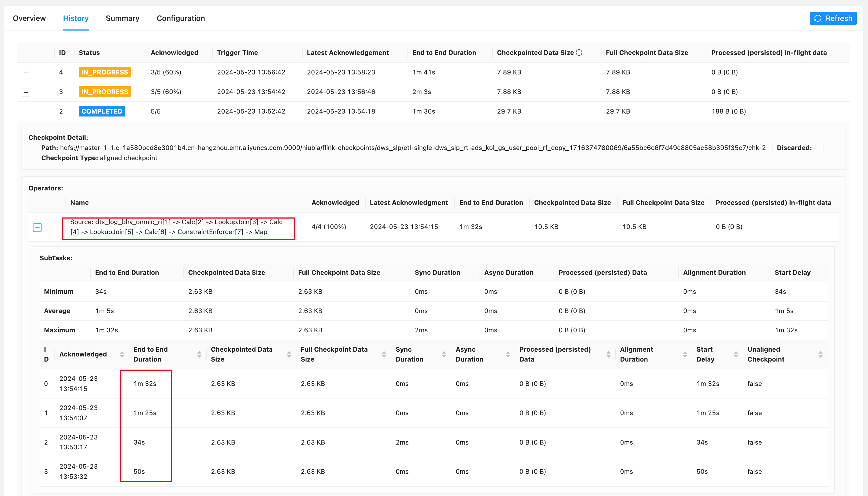868x496 pixels.
Task: Click the Source operator name text
Action: tap(176, 227)
